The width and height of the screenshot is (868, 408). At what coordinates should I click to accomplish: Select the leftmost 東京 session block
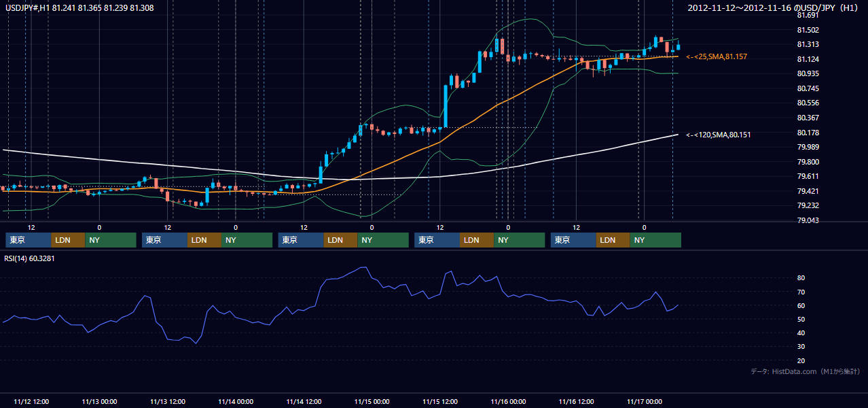[x=28, y=240]
